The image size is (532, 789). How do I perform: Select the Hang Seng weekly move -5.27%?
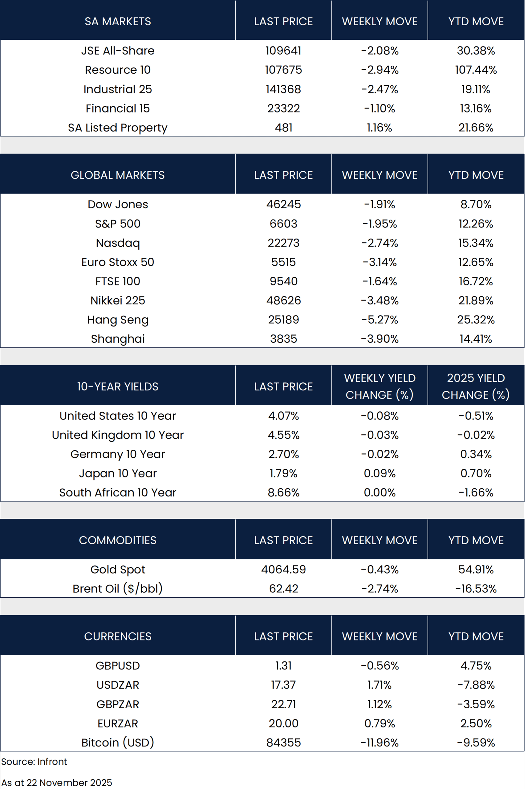380,320
